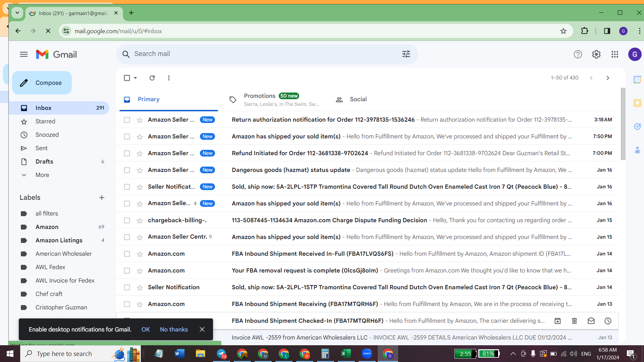Viewport: 644px width, 362px height.
Task: Open the Chrome tab search dropdown
Action: (x=17, y=13)
